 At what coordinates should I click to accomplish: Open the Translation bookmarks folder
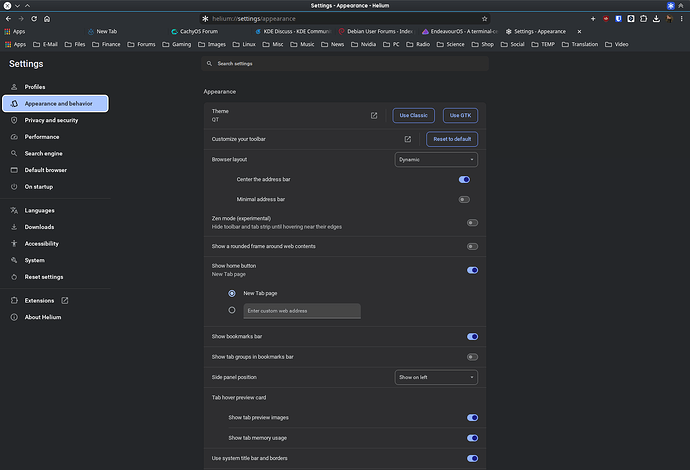click(x=580, y=44)
